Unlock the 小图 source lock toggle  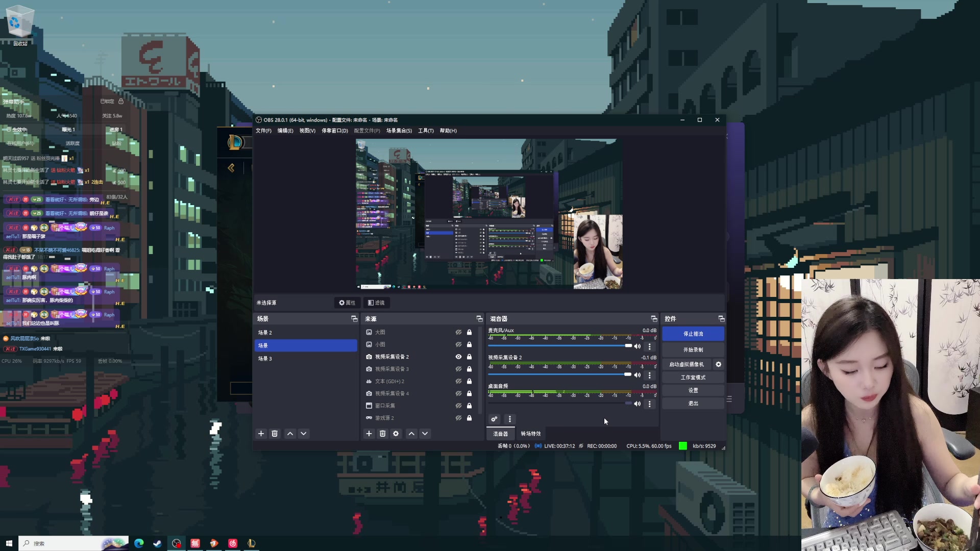coord(469,344)
